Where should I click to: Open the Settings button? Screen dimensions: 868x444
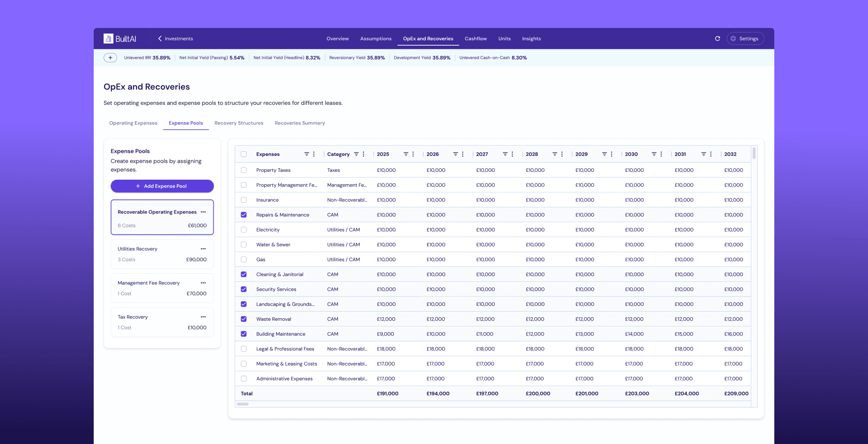(x=745, y=39)
